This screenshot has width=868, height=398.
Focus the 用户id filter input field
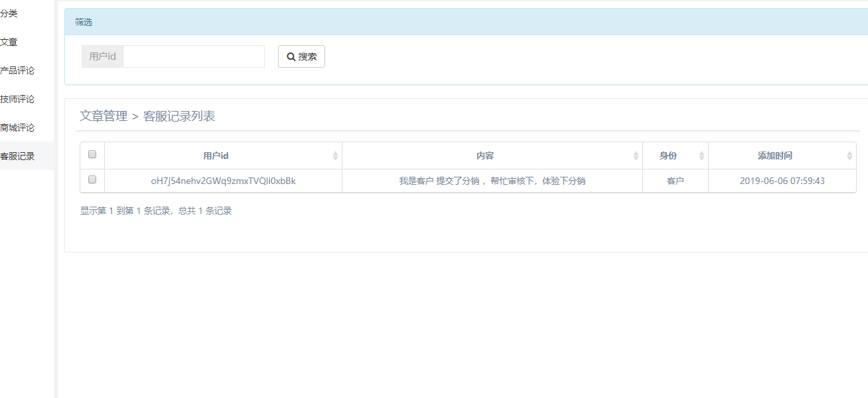click(x=193, y=56)
